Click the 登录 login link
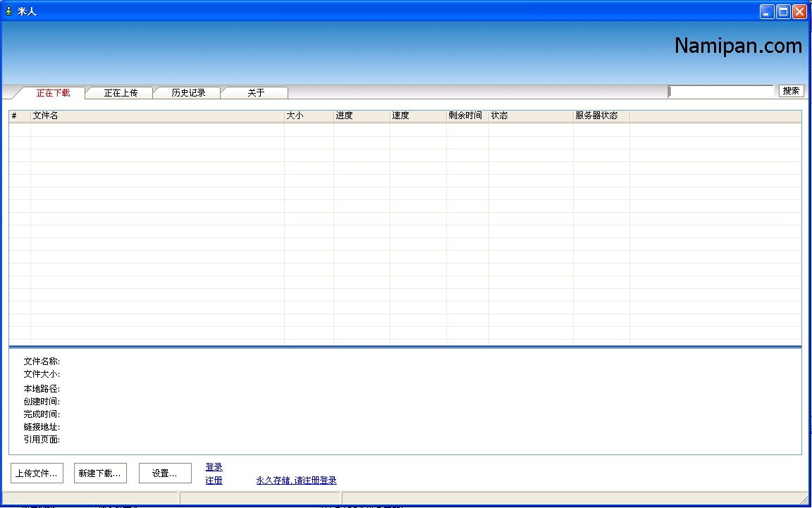Viewport: 812px width, 508px height. [214, 467]
